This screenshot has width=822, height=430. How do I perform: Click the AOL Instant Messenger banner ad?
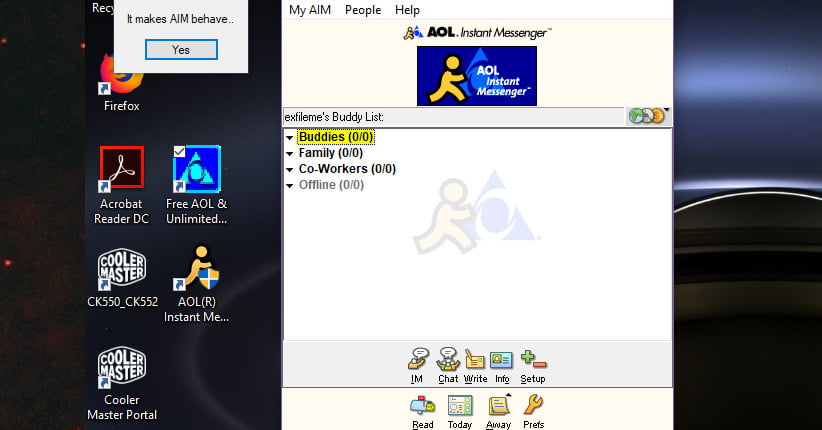click(x=477, y=76)
